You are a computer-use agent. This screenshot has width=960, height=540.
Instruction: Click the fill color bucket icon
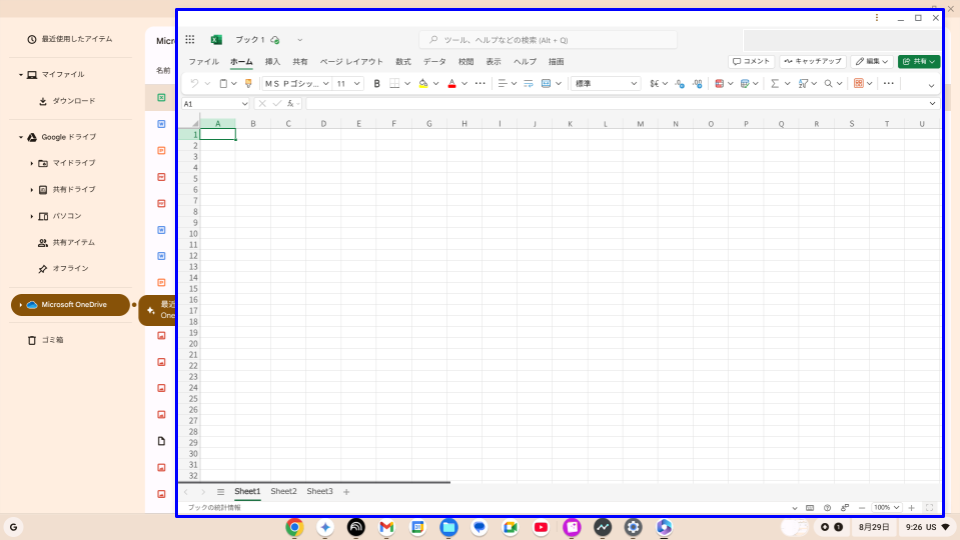point(423,84)
